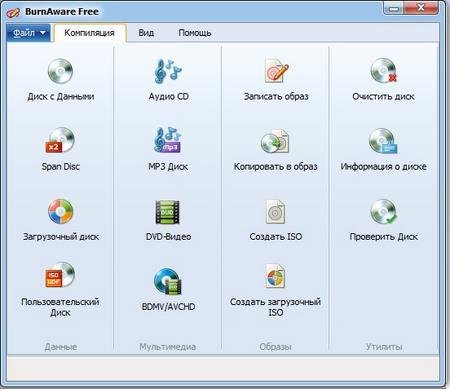Click the Записать образ label
450x389 pixels.
pos(276,97)
